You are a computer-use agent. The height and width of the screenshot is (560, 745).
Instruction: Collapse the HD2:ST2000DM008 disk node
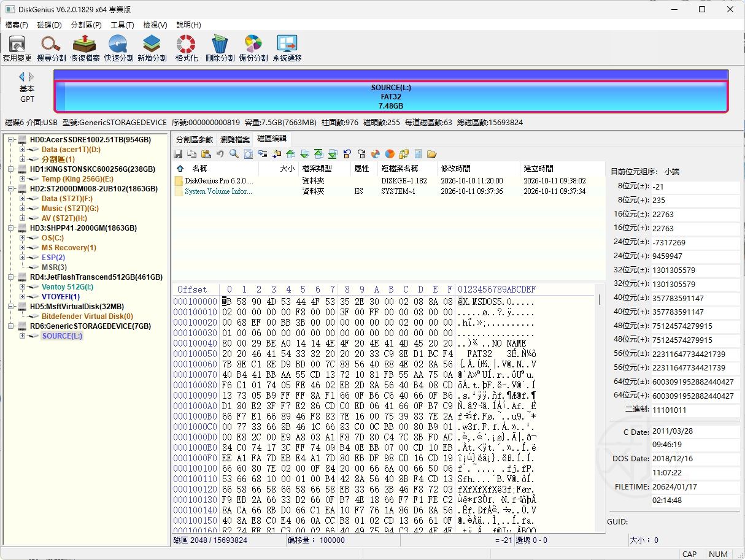(12, 189)
